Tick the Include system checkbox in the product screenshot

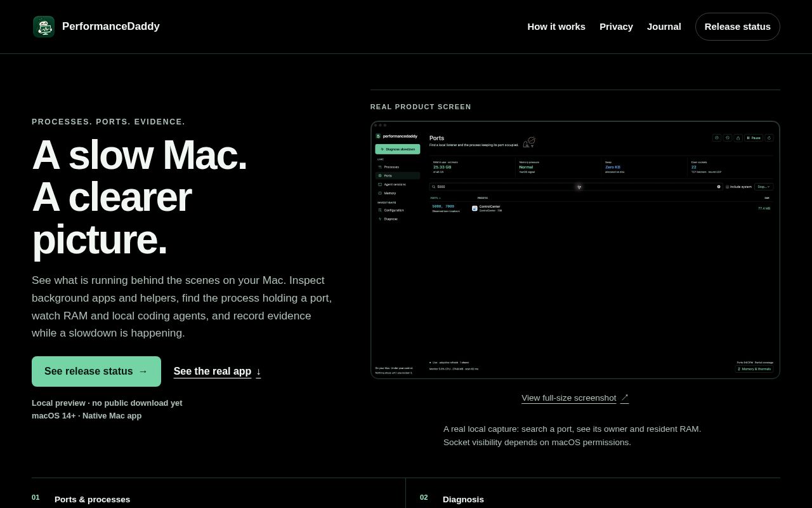pos(728,187)
